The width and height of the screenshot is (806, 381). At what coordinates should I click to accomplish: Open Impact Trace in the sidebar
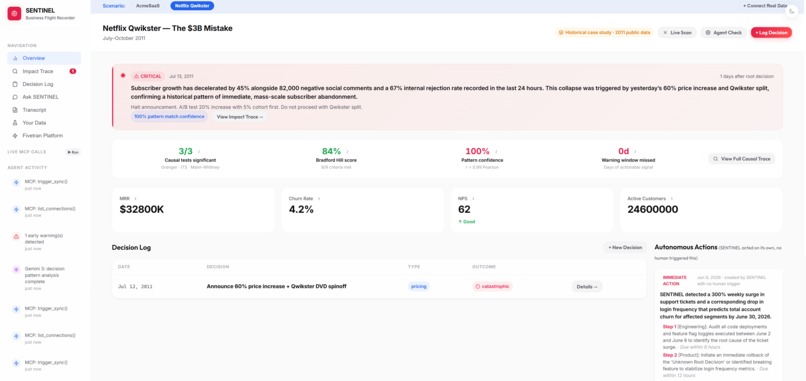[x=44, y=71]
